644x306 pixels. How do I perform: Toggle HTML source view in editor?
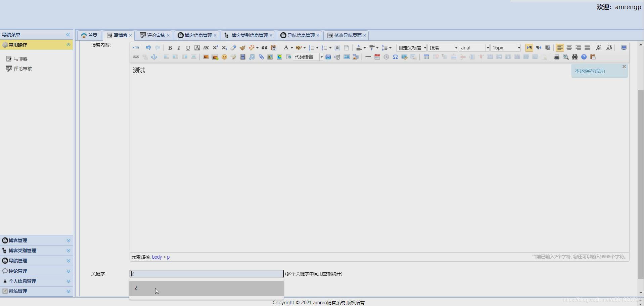(x=136, y=48)
